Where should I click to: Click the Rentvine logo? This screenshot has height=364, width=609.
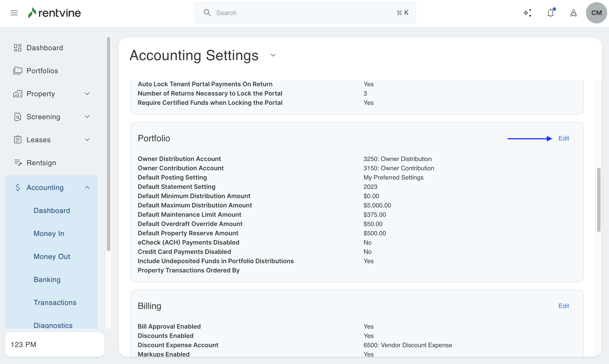point(54,13)
